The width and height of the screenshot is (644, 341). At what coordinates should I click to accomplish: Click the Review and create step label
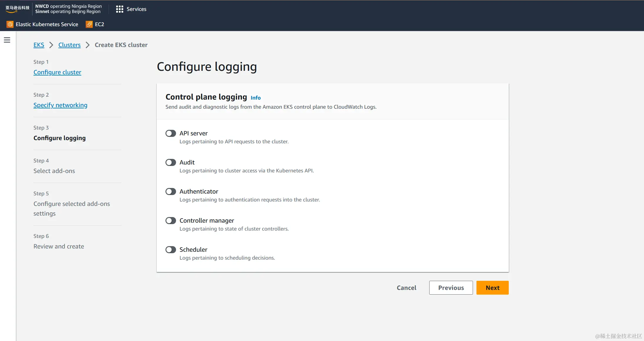(59, 246)
